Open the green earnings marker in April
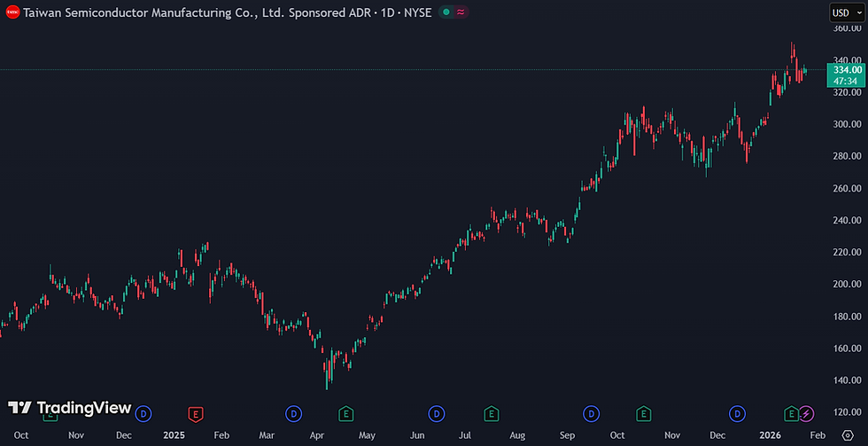This screenshot has width=868, height=446. 346,413
